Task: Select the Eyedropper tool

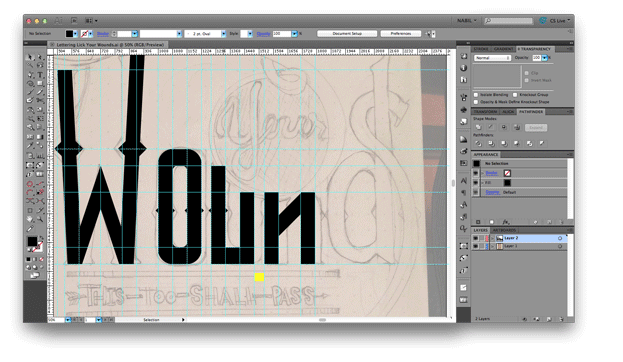Action: (x=30, y=145)
